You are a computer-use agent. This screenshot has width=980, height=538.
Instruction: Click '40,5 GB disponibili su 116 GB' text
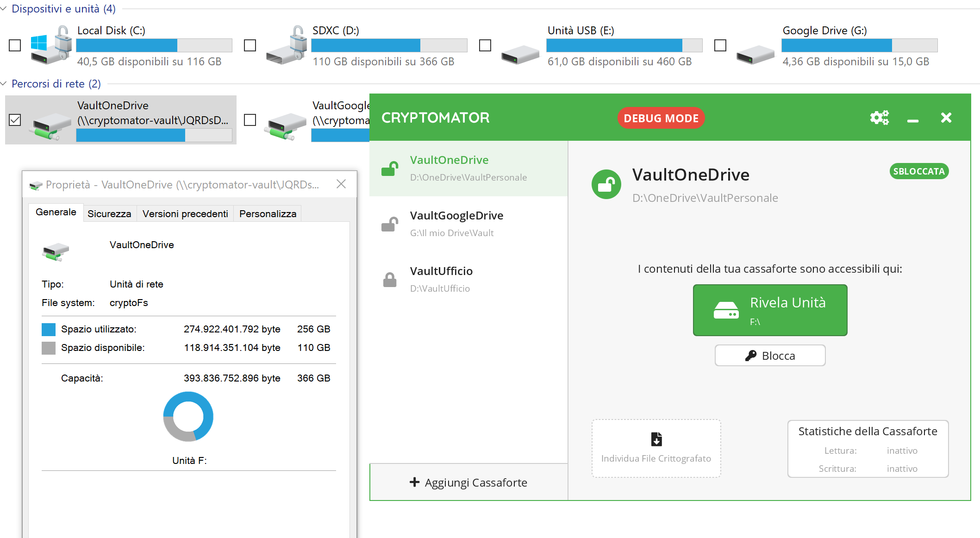click(149, 62)
